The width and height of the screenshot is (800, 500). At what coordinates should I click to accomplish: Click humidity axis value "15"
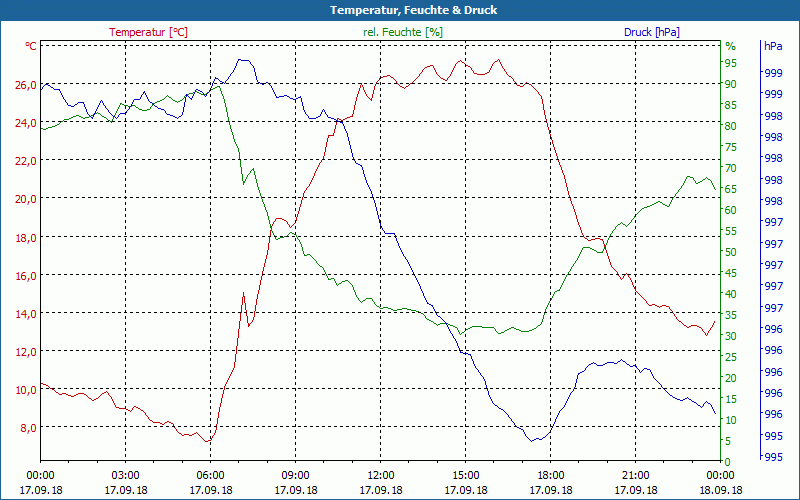[x=731, y=399]
